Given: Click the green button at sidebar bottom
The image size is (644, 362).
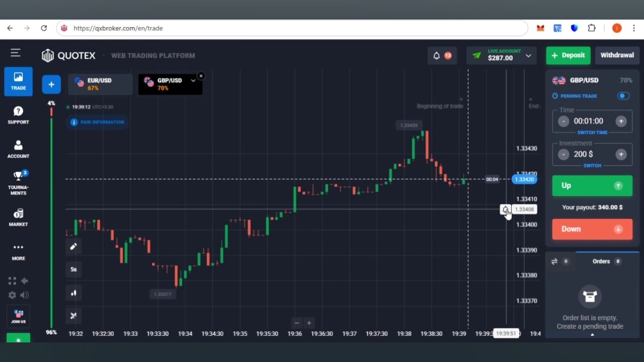Looking at the screenshot, I should pyautogui.click(x=18, y=338).
